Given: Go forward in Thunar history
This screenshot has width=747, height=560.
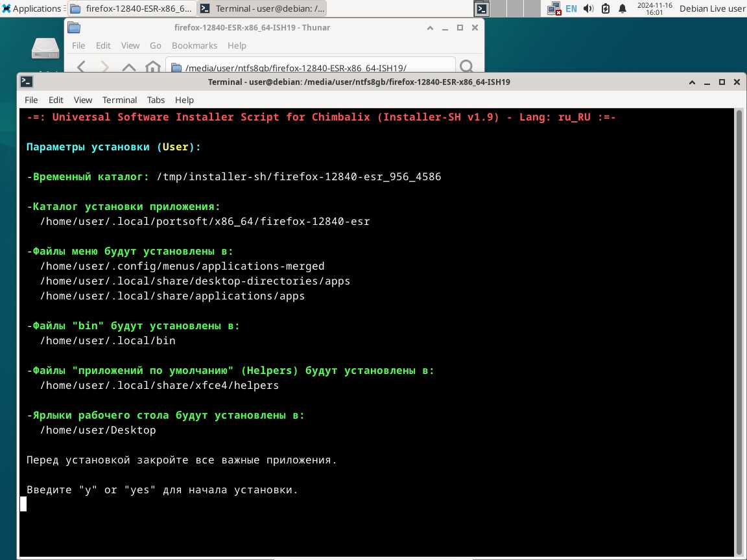Looking at the screenshot, I should click(x=105, y=67).
